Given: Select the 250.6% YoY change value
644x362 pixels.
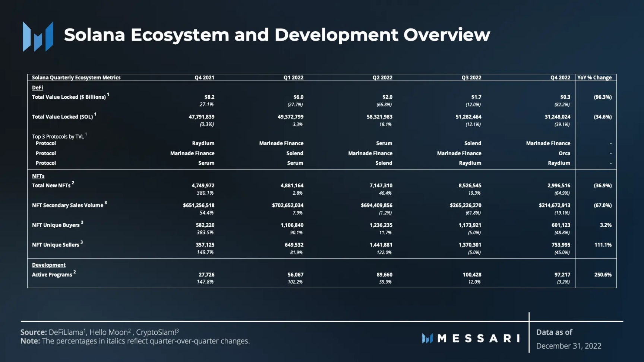Looking at the screenshot, I should (x=603, y=274).
